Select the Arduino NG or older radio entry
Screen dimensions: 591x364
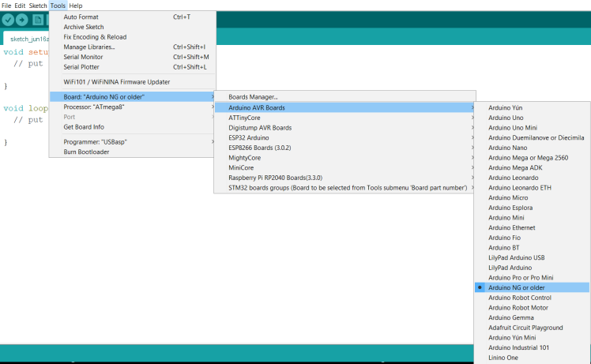(x=533, y=287)
